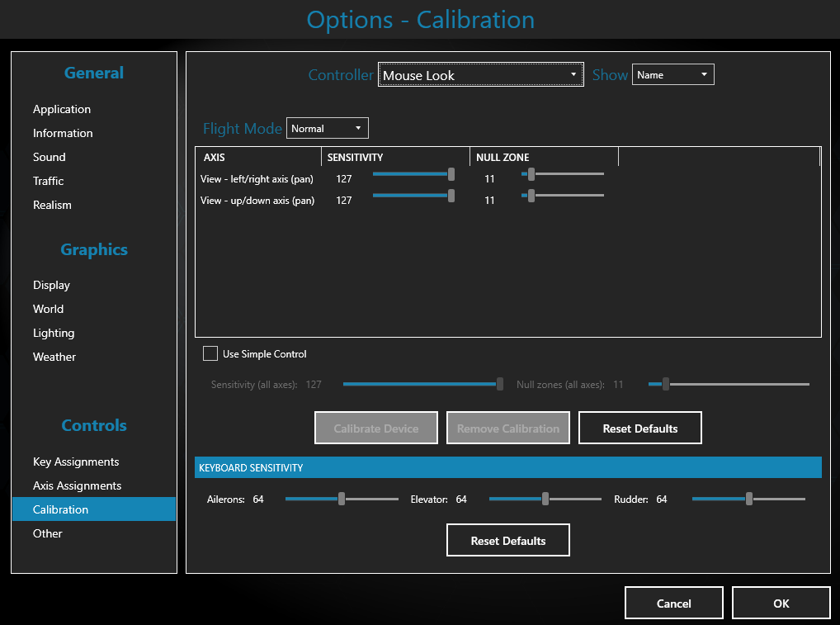Open the Controller dropdown showing Mouse Look
The width and height of the screenshot is (840, 625).
click(x=480, y=74)
